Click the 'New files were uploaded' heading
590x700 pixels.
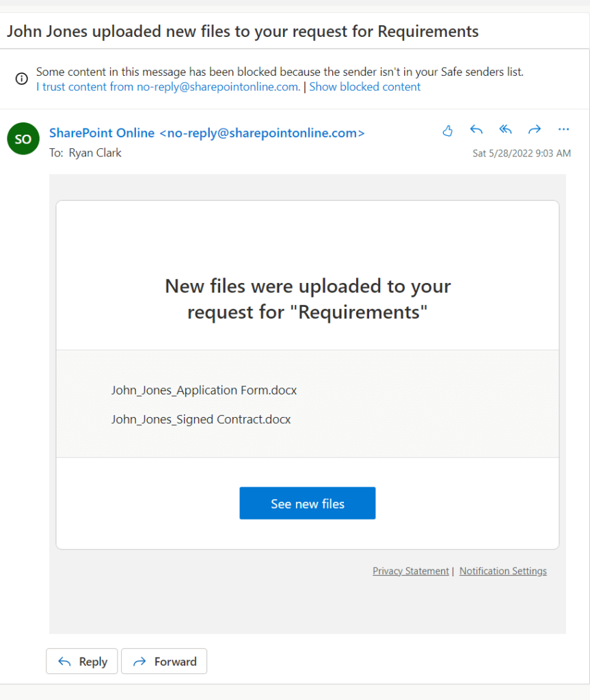[307, 299]
